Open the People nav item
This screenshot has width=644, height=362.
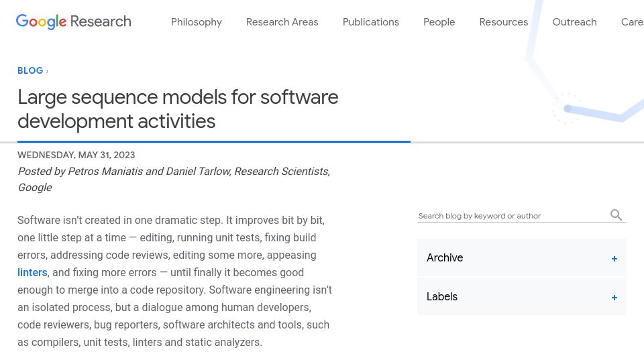tap(439, 22)
